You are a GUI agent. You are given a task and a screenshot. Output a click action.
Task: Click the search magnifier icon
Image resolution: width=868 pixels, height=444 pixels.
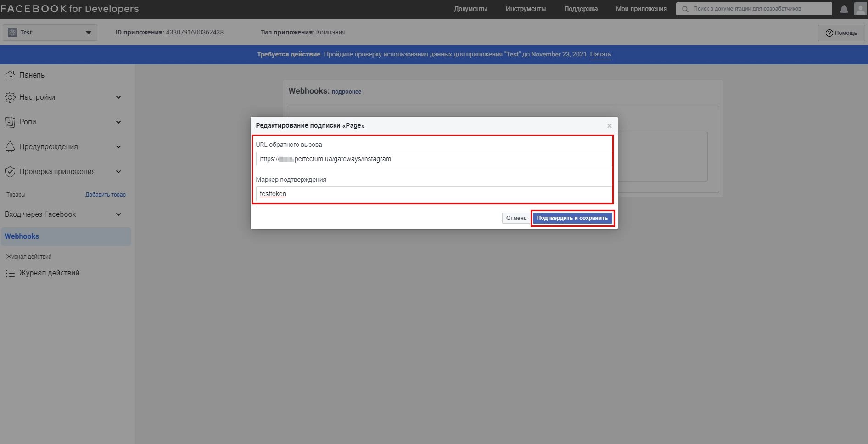pos(685,9)
